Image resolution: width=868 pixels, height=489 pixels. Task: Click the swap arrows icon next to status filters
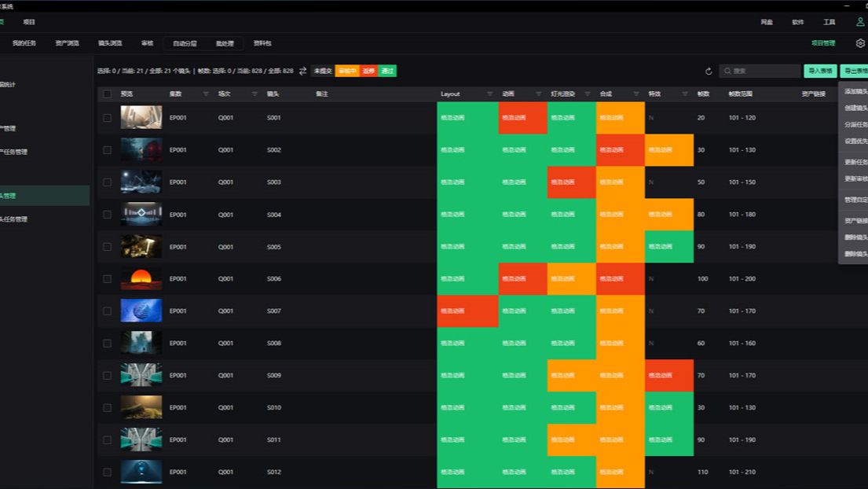pyautogui.click(x=302, y=71)
